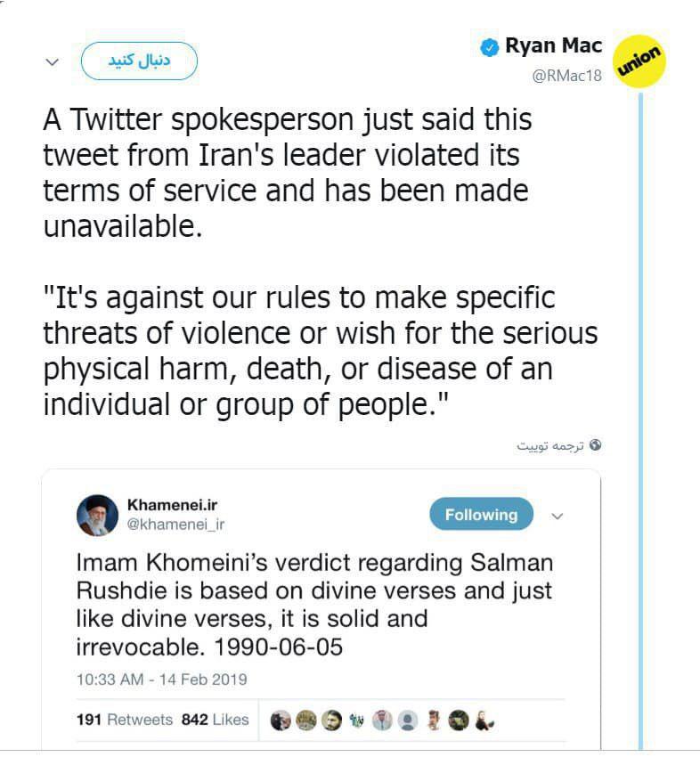Open chevron menu beside Following button
Viewport: 700px width, 757px height.
[558, 516]
